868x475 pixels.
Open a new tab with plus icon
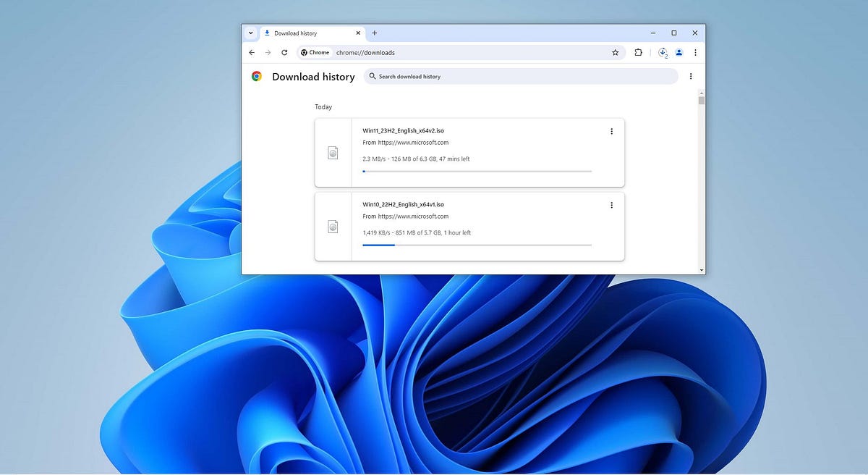pos(375,33)
